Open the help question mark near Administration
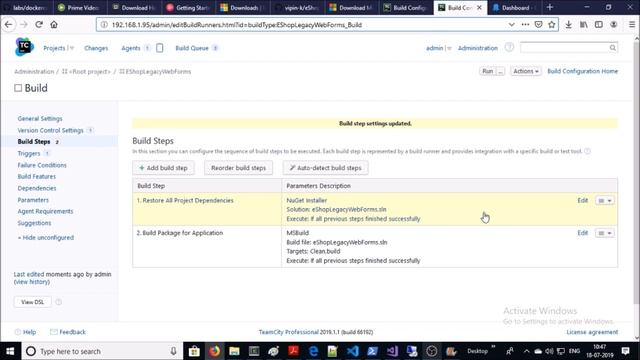 [509, 47]
